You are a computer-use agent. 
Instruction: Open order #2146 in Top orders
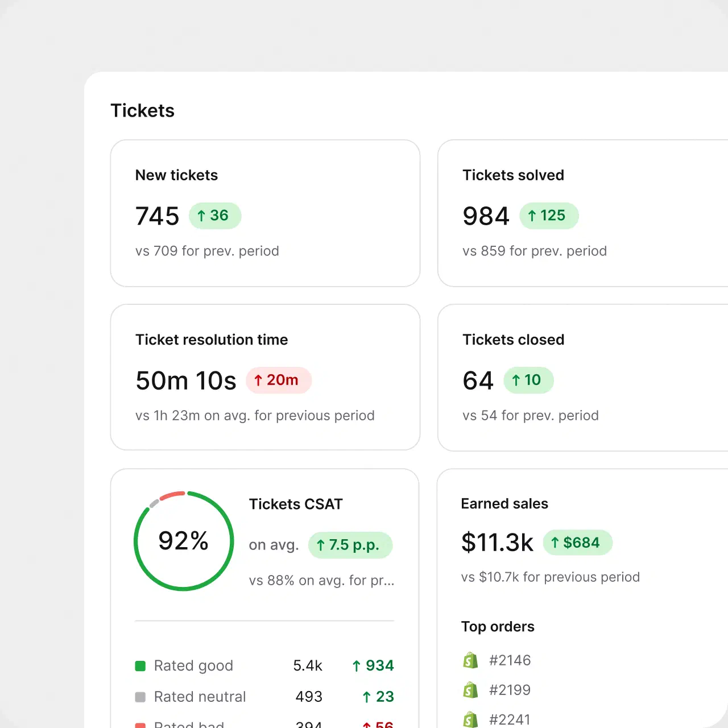(x=510, y=660)
